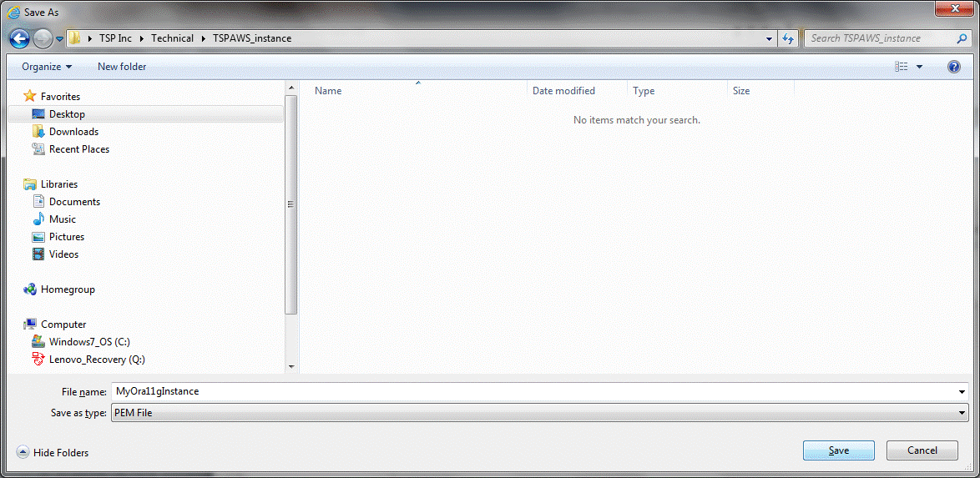
Task: Open the Documents library
Action: point(74,202)
